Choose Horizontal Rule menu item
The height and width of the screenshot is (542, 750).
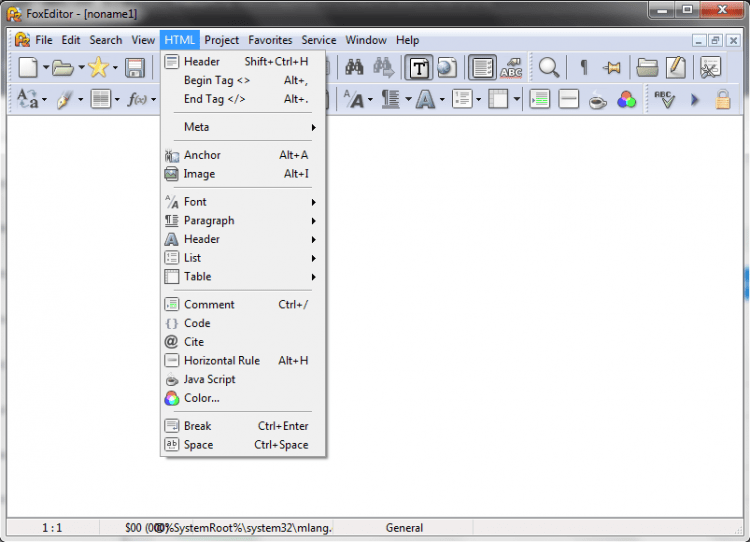(243, 360)
